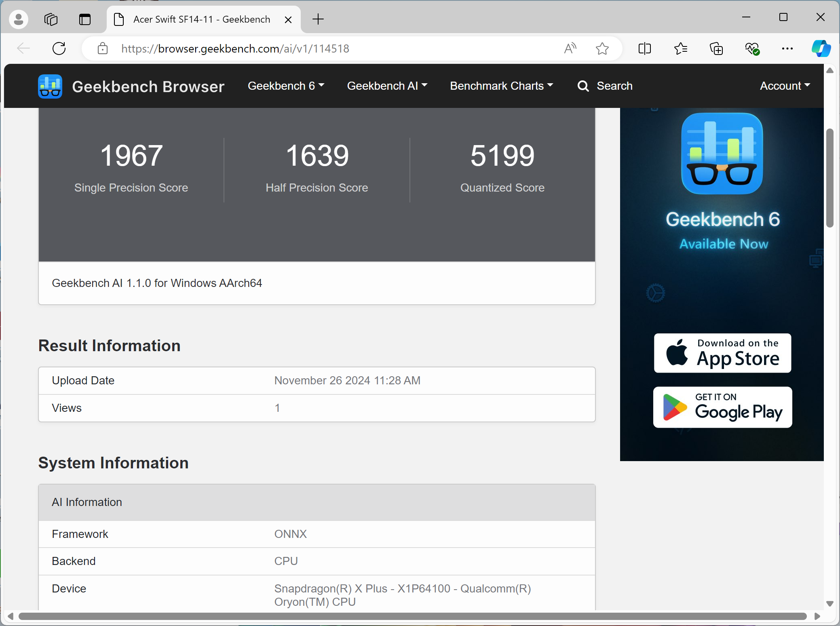Click the browser refresh icon

point(59,48)
